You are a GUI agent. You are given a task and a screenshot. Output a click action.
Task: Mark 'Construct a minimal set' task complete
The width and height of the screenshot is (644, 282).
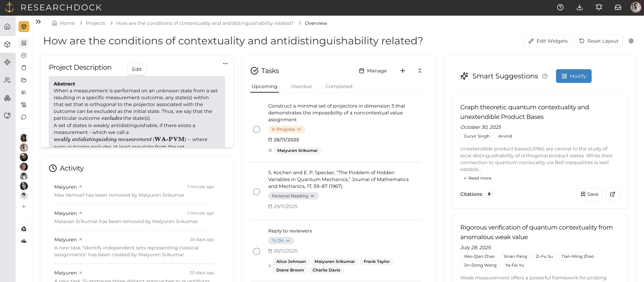click(x=256, y=129)
